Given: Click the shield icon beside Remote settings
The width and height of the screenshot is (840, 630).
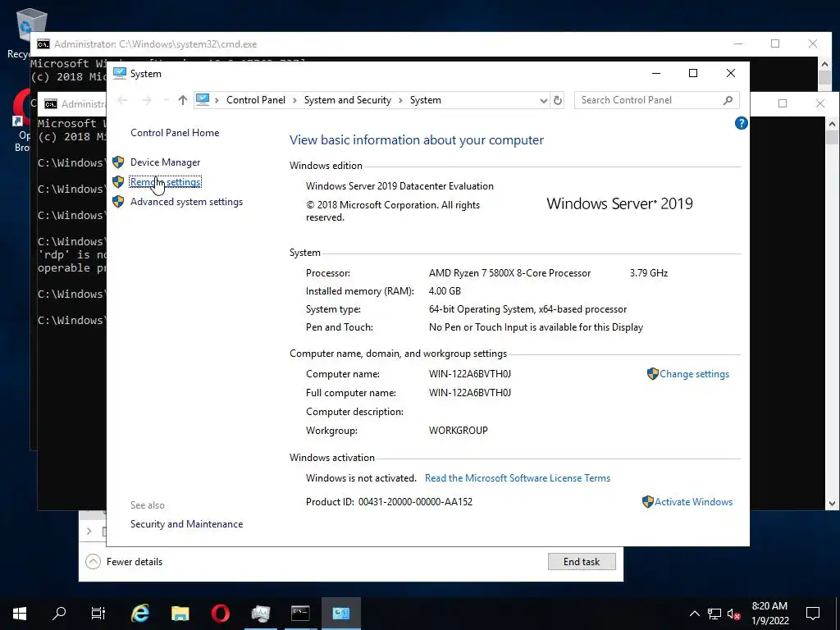Looking at the screenshot, I should 118,181.
